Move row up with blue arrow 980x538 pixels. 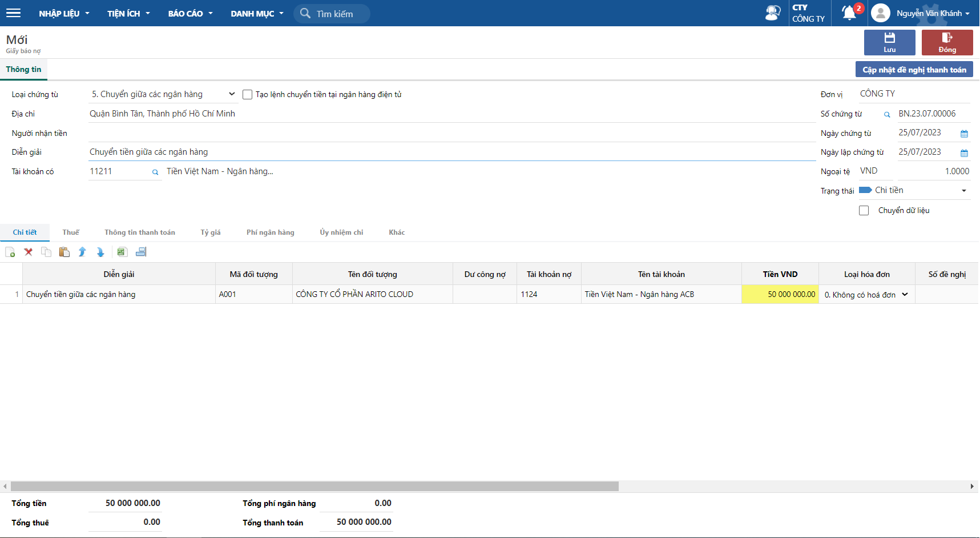(82, 252)
